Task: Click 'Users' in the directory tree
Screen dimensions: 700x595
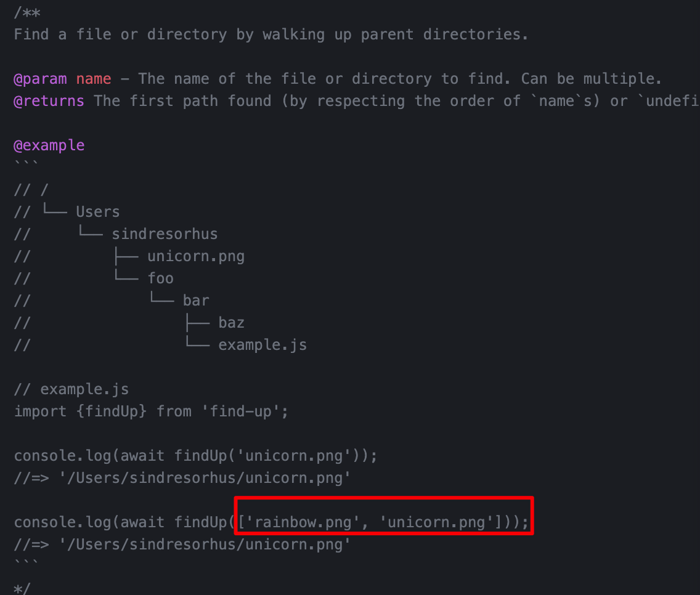Action: 98,211
